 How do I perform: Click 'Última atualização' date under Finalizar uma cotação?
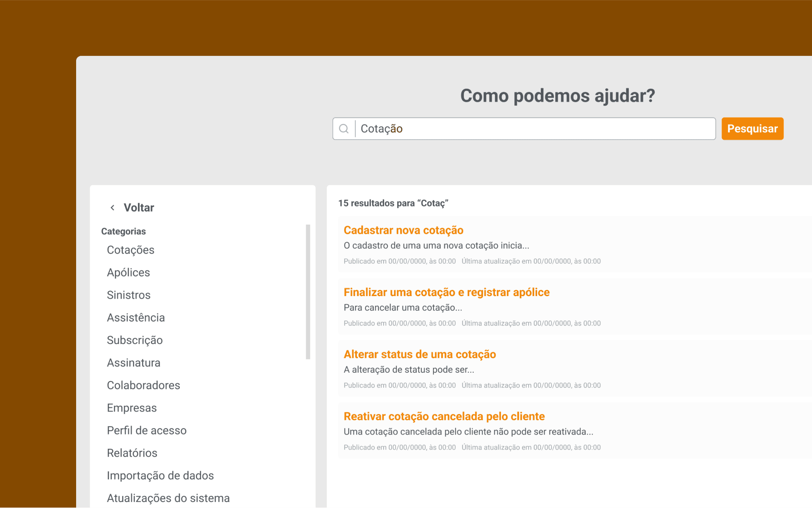[x=531, y=324]
